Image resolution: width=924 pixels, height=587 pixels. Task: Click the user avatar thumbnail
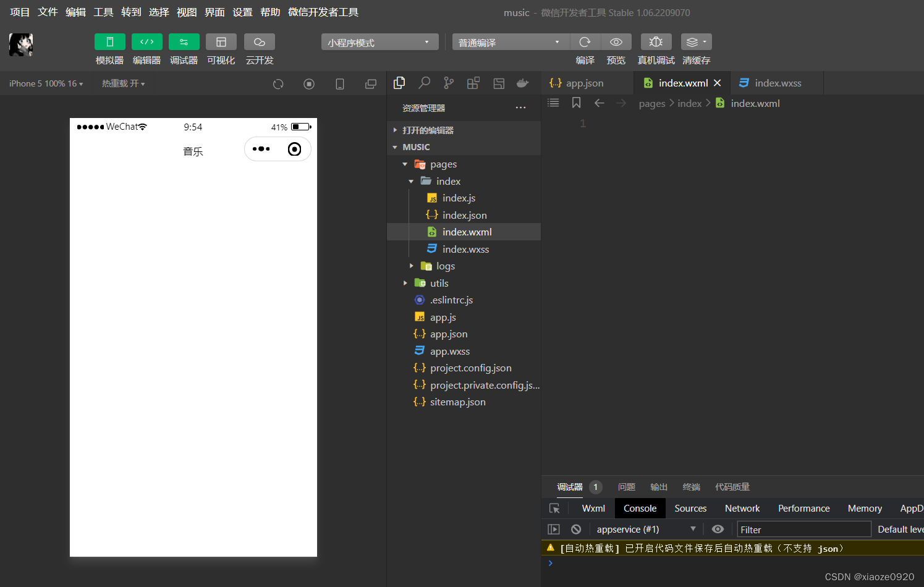tap(21, 44)
